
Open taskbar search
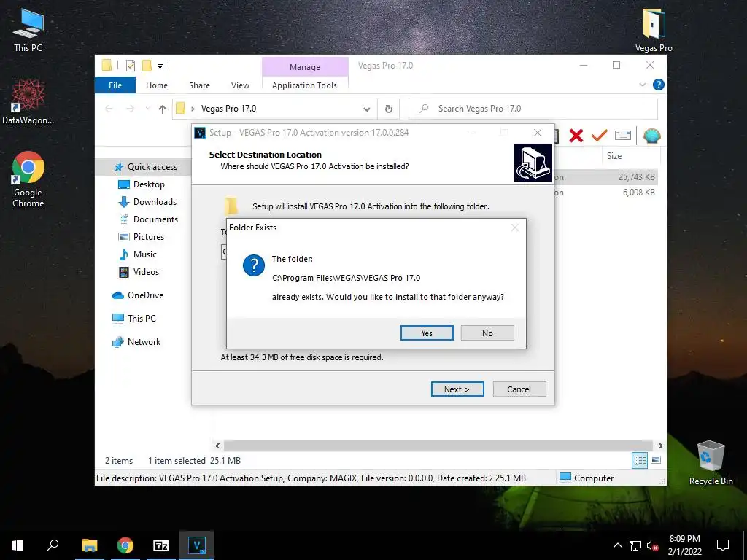click(x=53, y=545)
